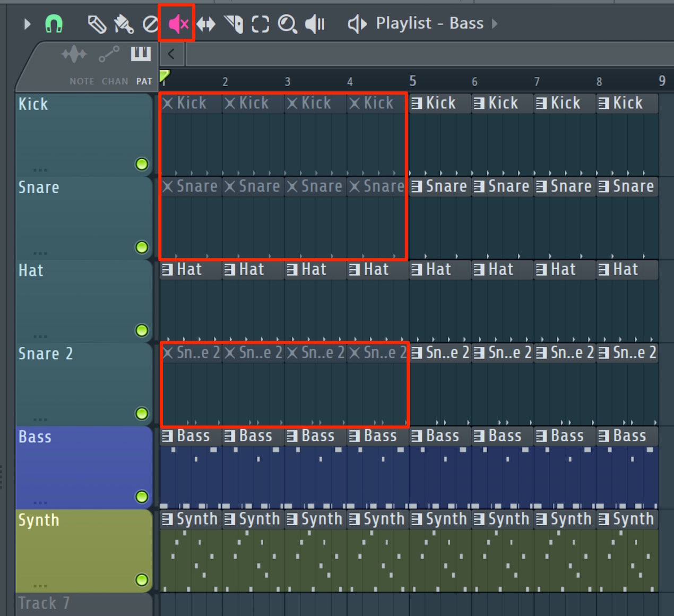The width and height of the screenshot is (674, 616).
Task: Choose the Select tool brackets icon
Action: click(x=260, y=24)
